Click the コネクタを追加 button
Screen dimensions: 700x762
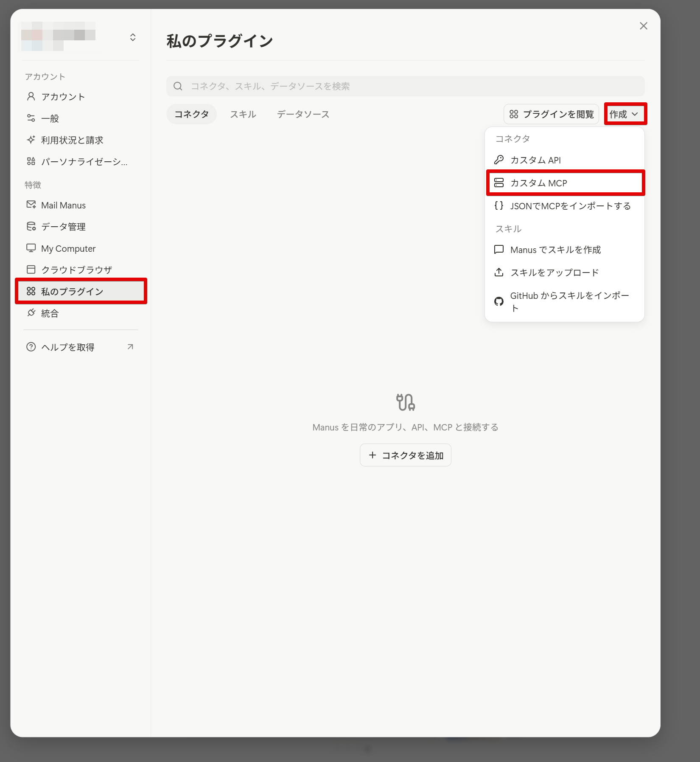406,455
